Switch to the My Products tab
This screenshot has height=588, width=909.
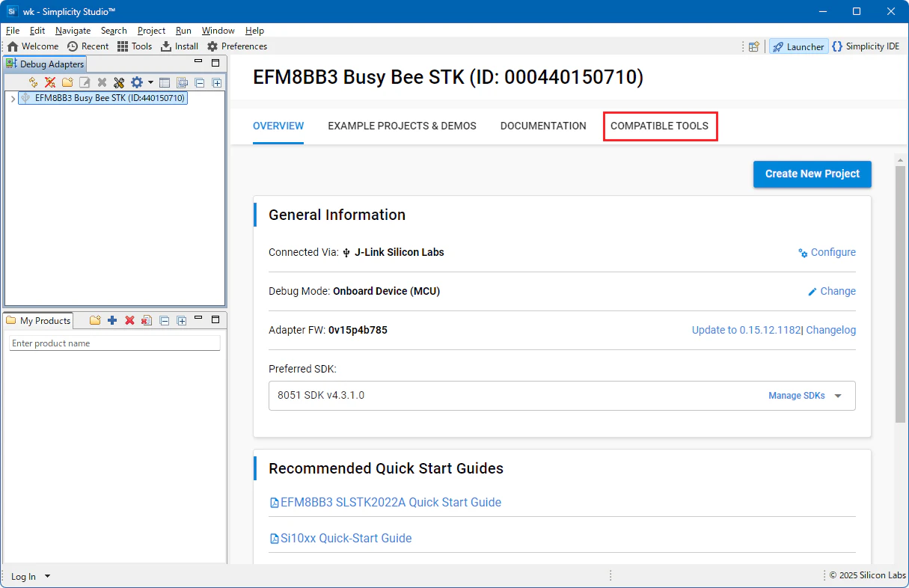(x=38, y=320)
